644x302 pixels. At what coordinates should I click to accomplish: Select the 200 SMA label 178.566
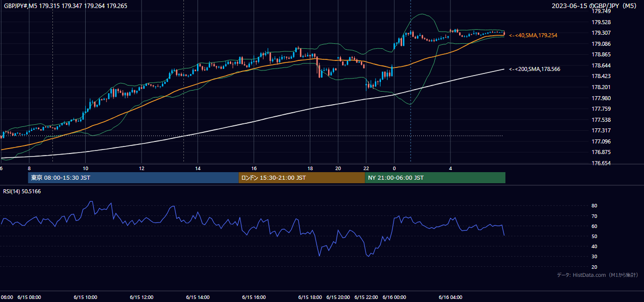pos(535,69)
